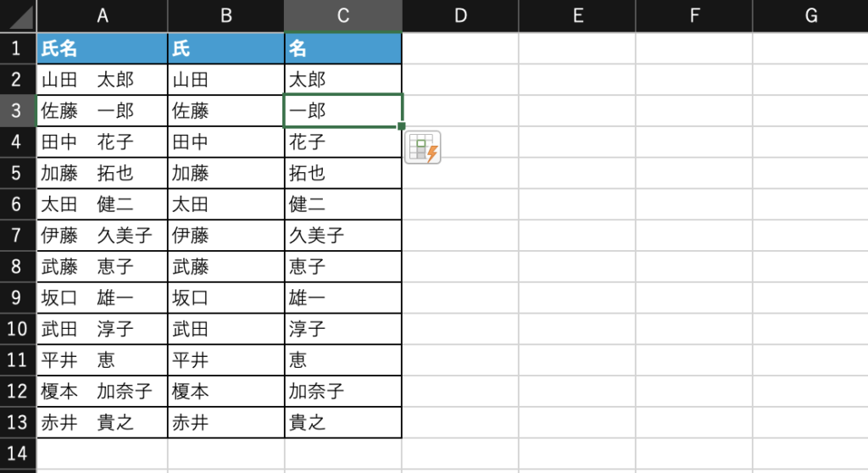Select column G header
868x473 pixels.
pos(810,15)
